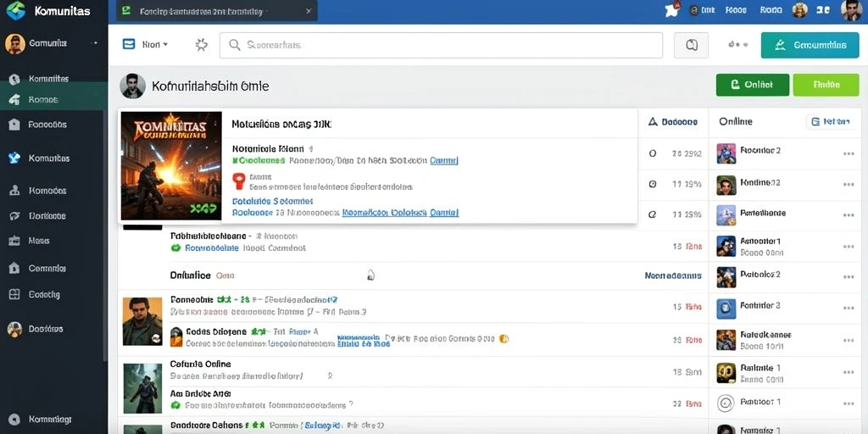Expand the dropdown beside the sidebar profile name
Image resolution: width=868 pixels, height=434 pixels.
click(97, 43)
